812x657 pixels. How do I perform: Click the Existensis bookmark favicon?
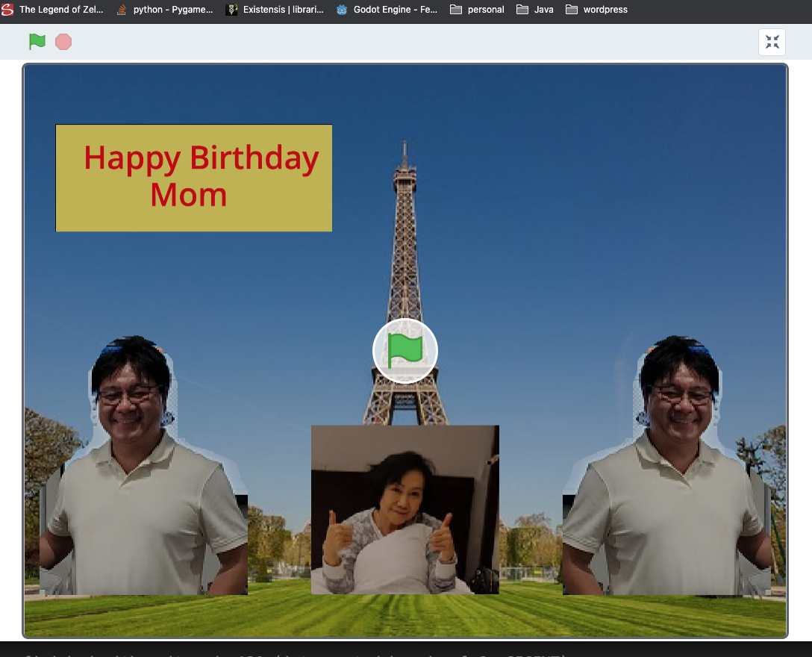click(232, 10)
